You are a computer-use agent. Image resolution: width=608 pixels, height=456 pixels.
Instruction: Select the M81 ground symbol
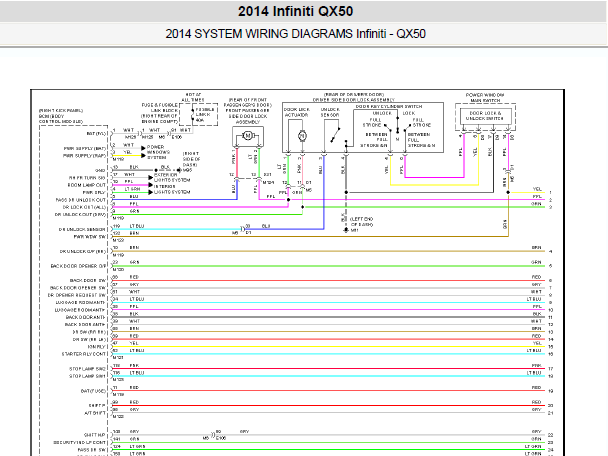346,230
